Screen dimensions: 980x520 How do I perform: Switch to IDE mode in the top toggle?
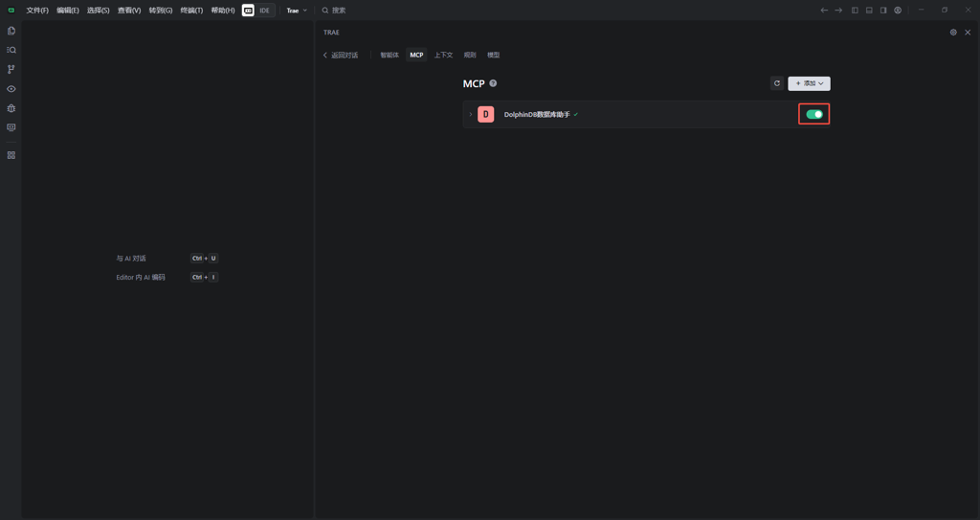click(x=265, y=11)
